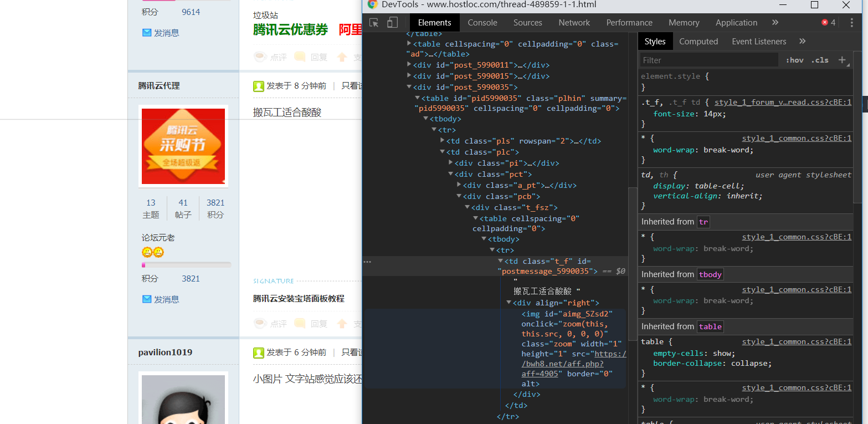868x424 pixels.
Task: Click the red error count indicator
Action: (828, 23)
